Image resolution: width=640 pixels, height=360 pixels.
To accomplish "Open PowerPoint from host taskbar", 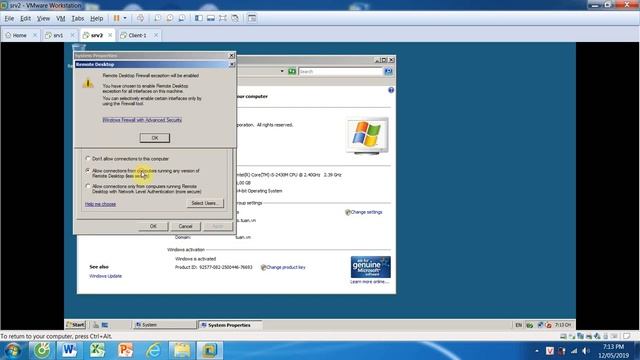I will [125, 350].
